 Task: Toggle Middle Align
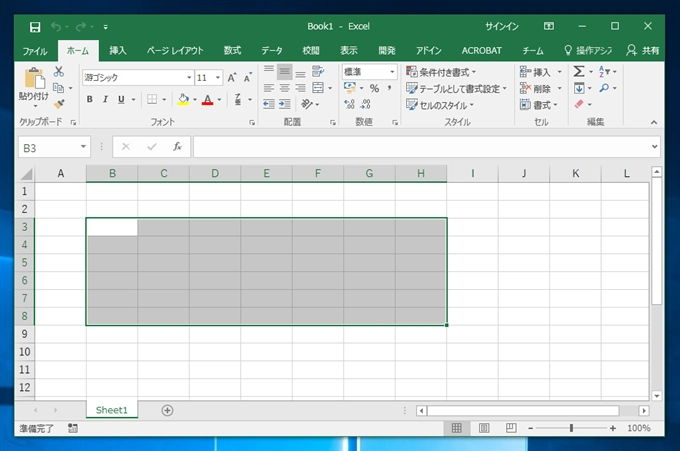pos(284,72)
